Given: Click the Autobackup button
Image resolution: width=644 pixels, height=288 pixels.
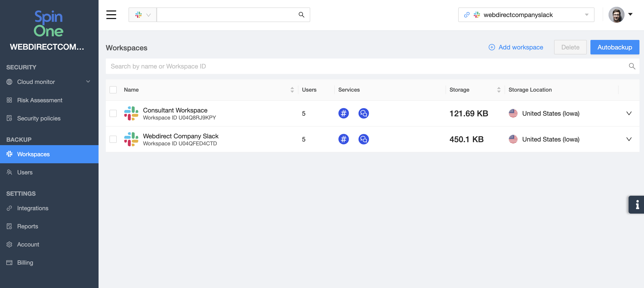Looking at the screenshot, I should pyautogui.click(x=614, y=47).
